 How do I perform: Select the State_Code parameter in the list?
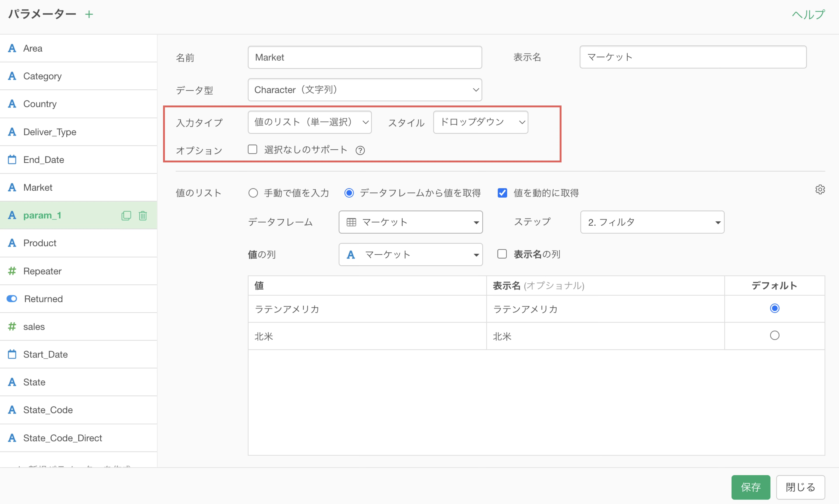48,410
